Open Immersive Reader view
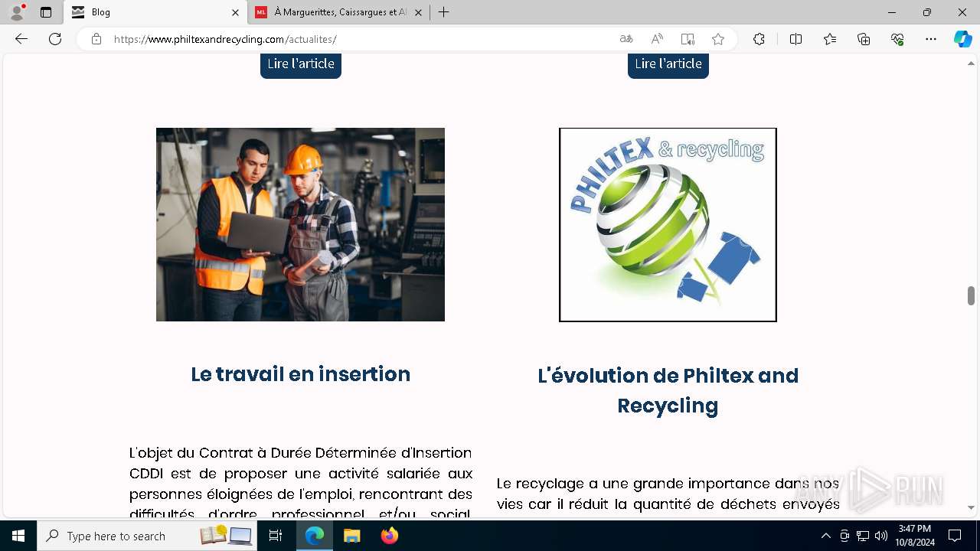The image size is (980, 551). pos(688,39)
